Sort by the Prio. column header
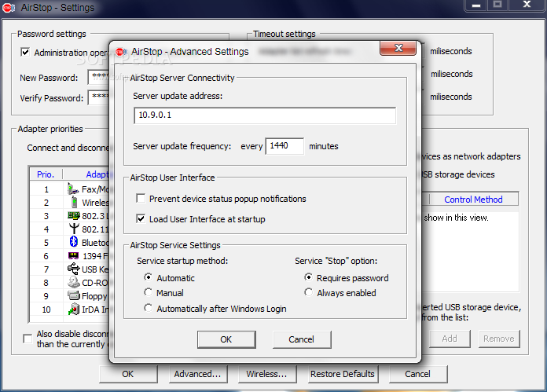 coord(46,174)
